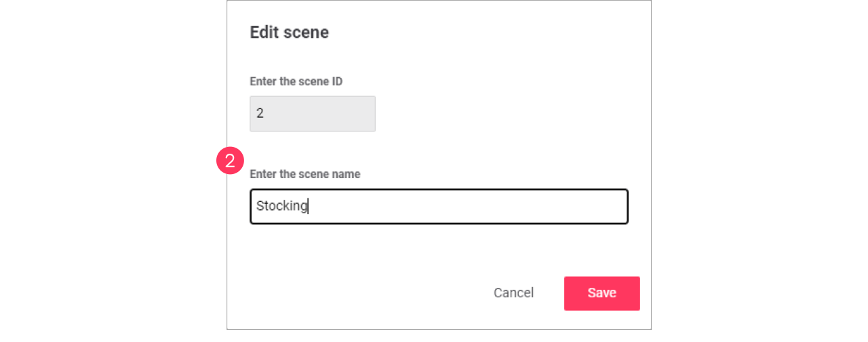Click the pink step 2 badge
The width and height of the screenshot is (868, 342).
pos(230,161)
